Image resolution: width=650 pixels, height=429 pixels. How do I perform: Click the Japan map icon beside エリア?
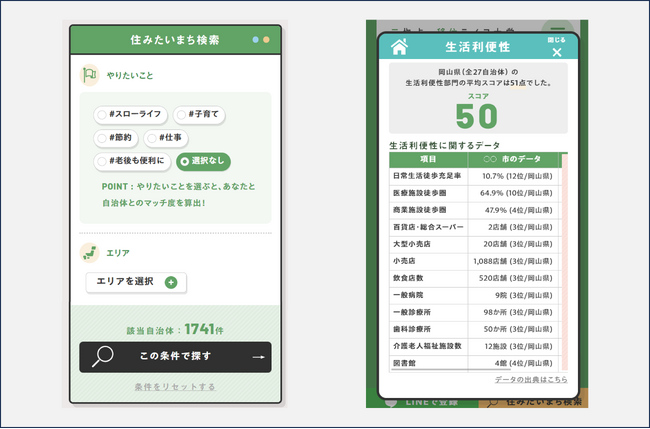pyautogui.click(x=89, y=253)
